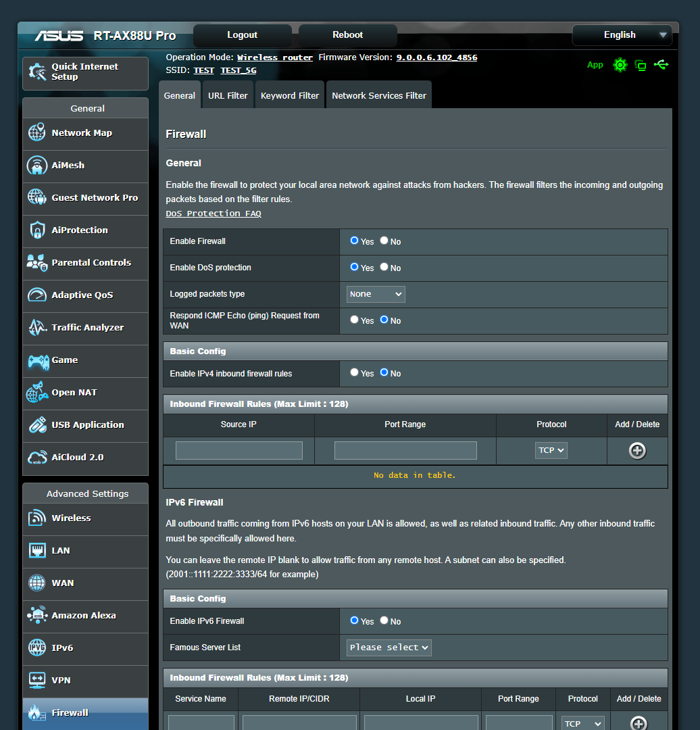Disable DoS protection by selecting No
The image size is (700, 730).
point(384,267)
